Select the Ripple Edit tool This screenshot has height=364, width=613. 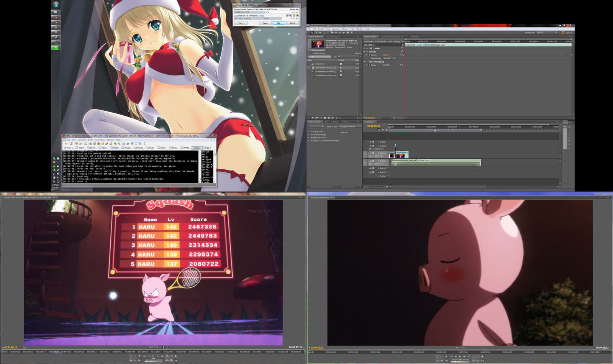click(x=320, y=33)
